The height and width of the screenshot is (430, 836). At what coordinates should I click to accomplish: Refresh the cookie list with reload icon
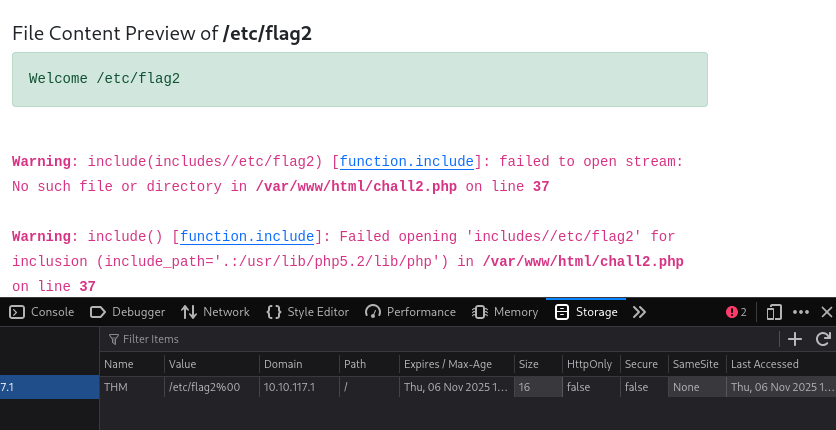coord(823,339)
